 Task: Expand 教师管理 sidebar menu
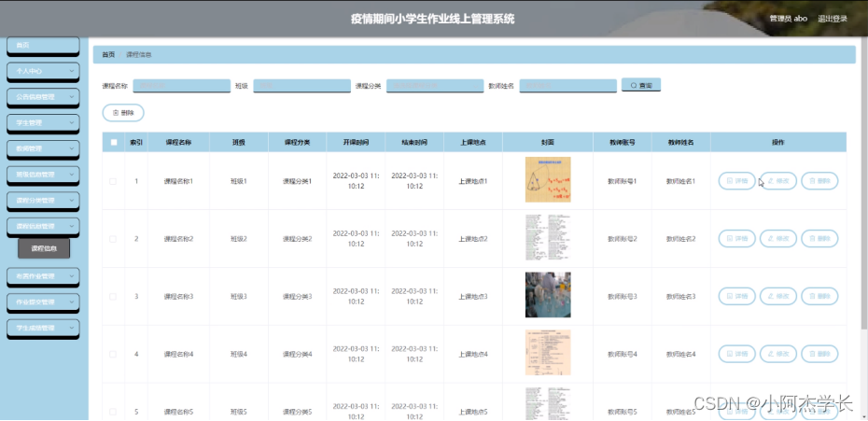click(x=43, y=148)
